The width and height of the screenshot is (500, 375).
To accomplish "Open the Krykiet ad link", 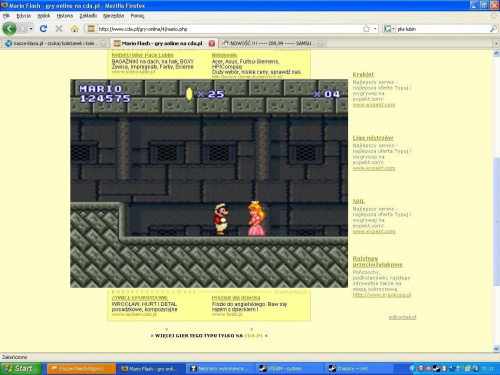I will pos(363,74).
